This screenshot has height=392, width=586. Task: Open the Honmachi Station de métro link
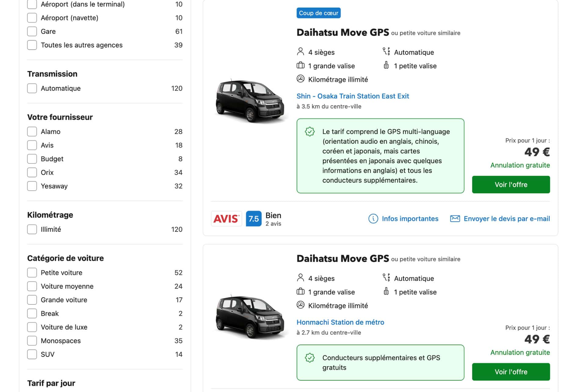point(340,322)
